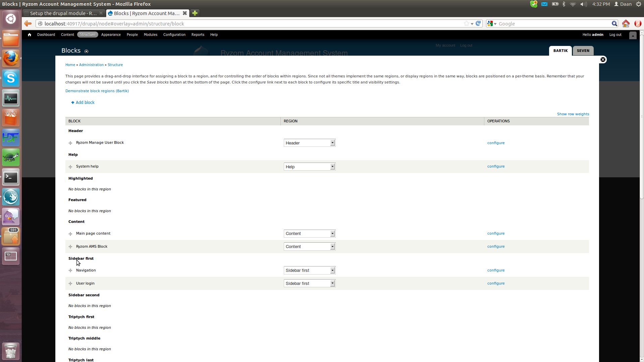The height and width of the screenshot is (362, 644).
Task: Open region dropdown for System help
Action: pos(310,167)
